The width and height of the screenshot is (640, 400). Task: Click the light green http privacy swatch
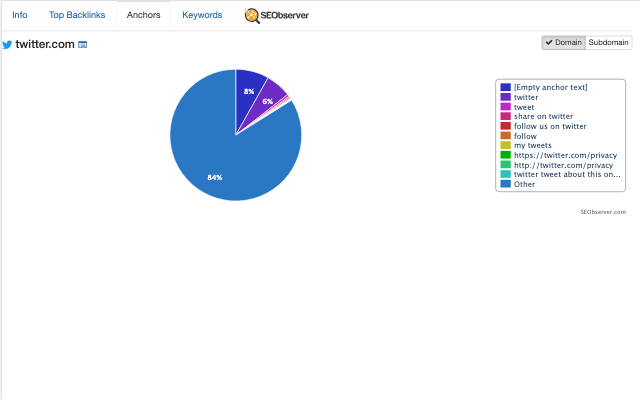(505, 164)
